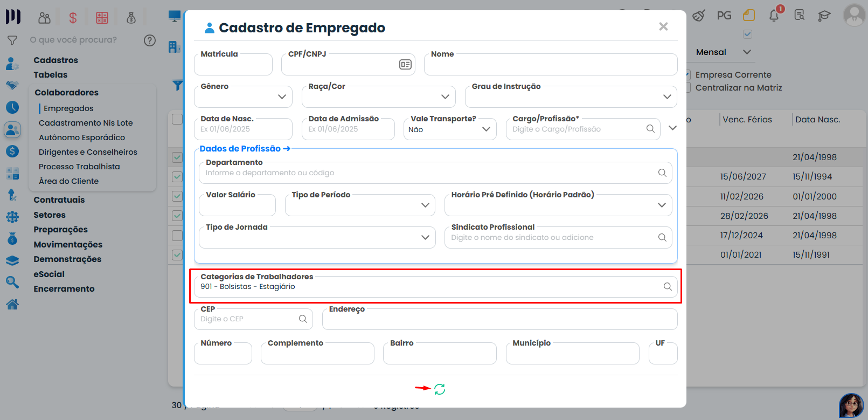Viewport: 868px width, 420px height.
Task: Click the blue dollar coin sidebar icon
Action: [12, 152]
